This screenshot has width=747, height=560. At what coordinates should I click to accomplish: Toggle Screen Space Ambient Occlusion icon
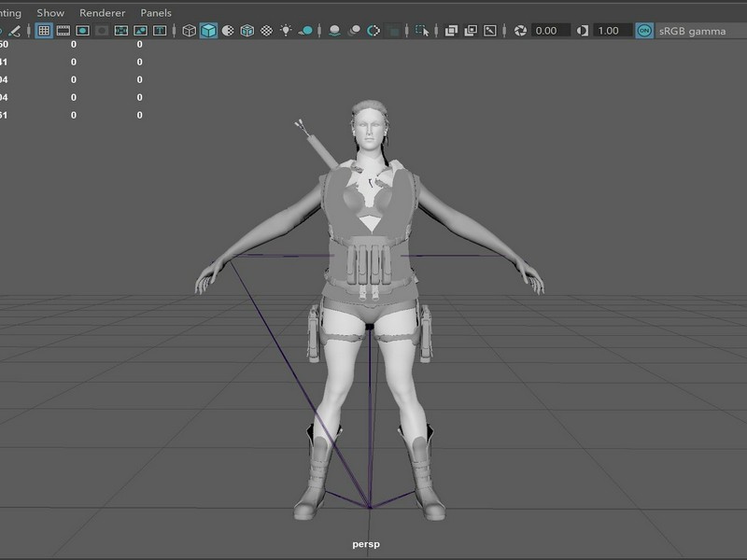point(334,31)
